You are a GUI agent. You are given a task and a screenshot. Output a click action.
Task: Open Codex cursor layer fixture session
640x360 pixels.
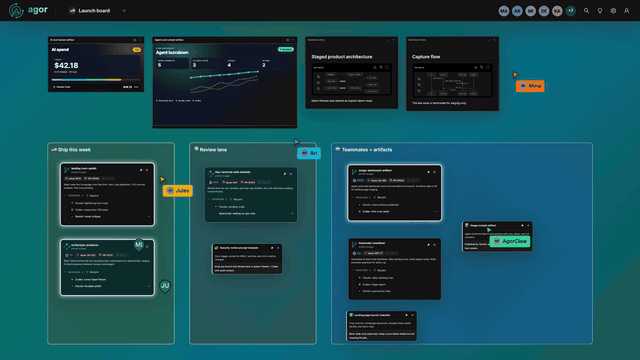89,280
